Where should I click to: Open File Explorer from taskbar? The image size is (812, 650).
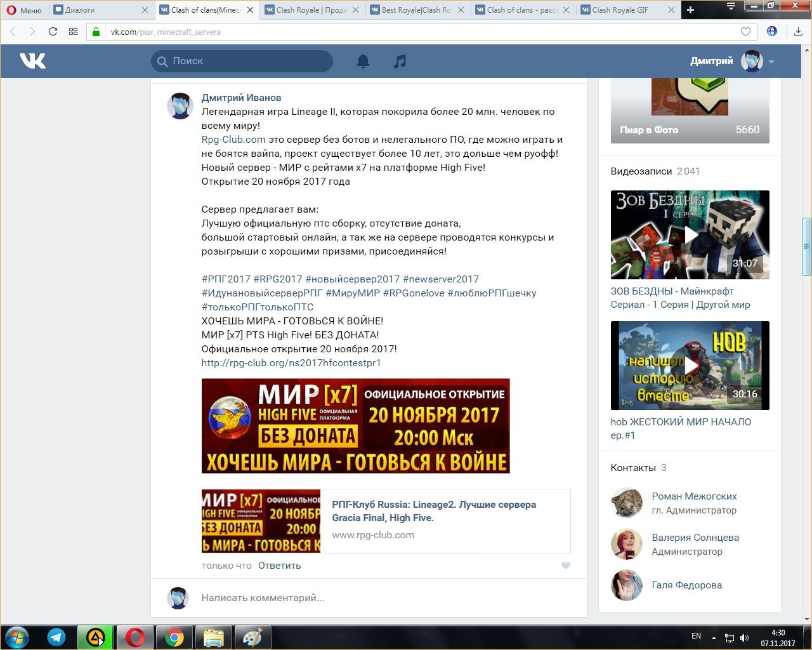(x=214, y=637)
